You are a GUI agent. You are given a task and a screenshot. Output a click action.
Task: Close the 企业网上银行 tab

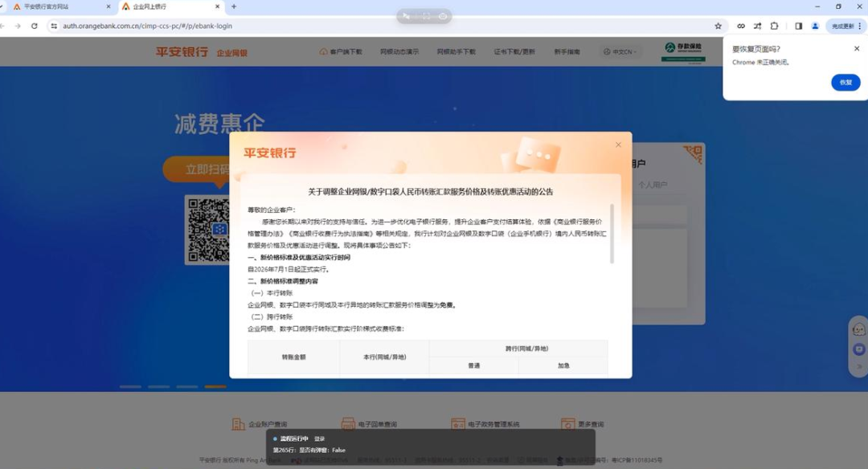217,6
